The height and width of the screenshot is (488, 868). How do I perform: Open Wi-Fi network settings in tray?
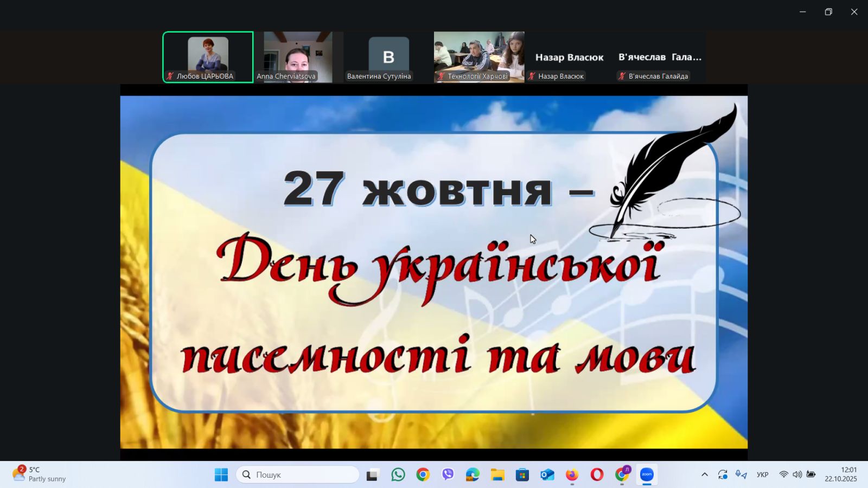click(x=783, y=475)
